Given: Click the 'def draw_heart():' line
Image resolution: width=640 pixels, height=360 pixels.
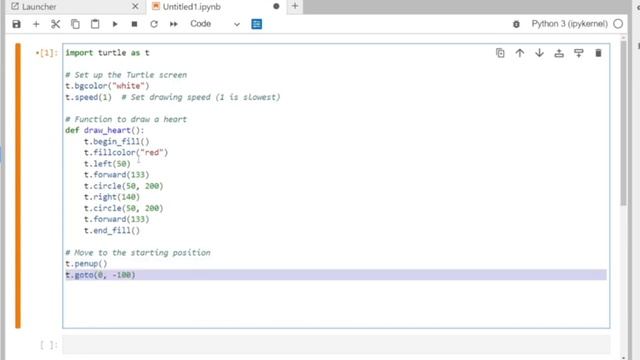Looking at the screenshot, I should (104, 130).
